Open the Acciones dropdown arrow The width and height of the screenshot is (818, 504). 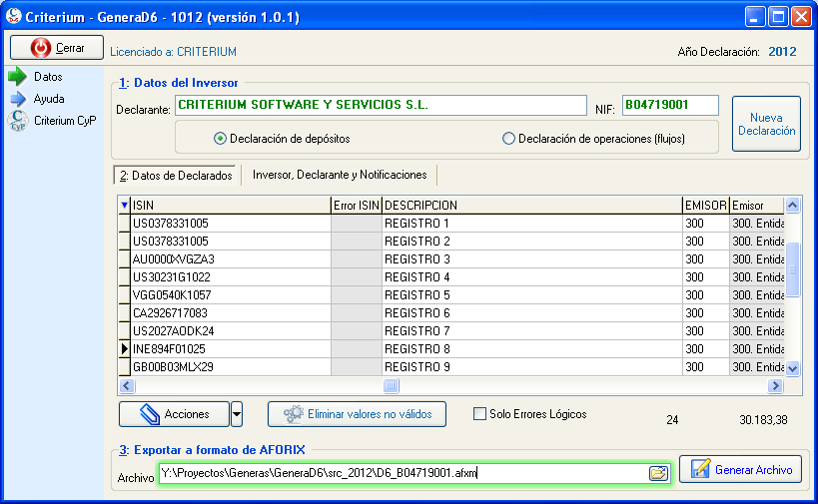tap(237, 414)
